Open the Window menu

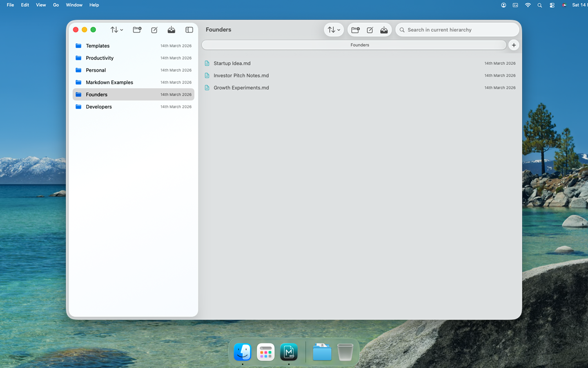tap(74, 5)
